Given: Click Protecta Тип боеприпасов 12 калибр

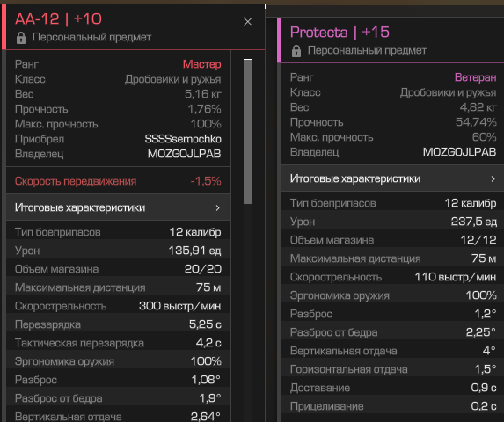Looking at the screenshot, I should point(393,203).
